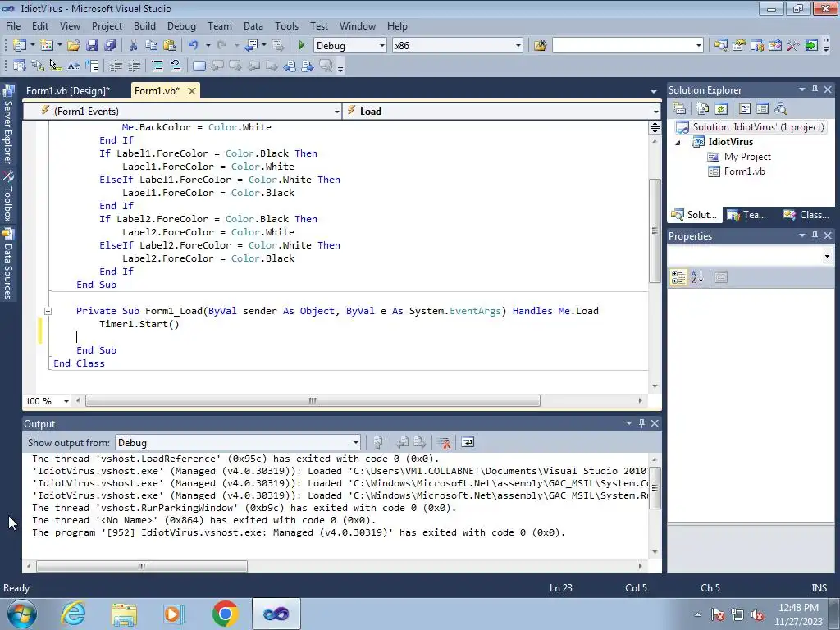The width and height of the screenshot is (840, 630).
Task: Toggle a bookmark with the bookmark icon
Action: (x=199, y=66)
